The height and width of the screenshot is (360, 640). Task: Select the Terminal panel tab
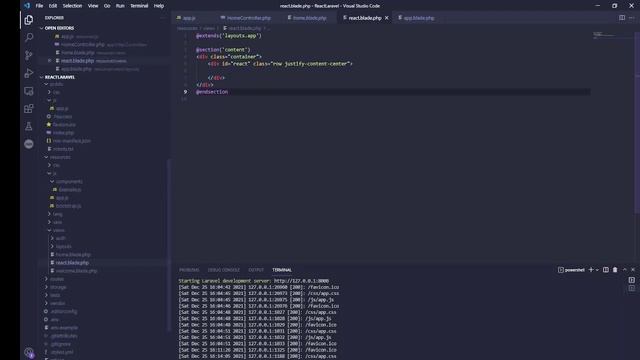click(x=282, y=270)
